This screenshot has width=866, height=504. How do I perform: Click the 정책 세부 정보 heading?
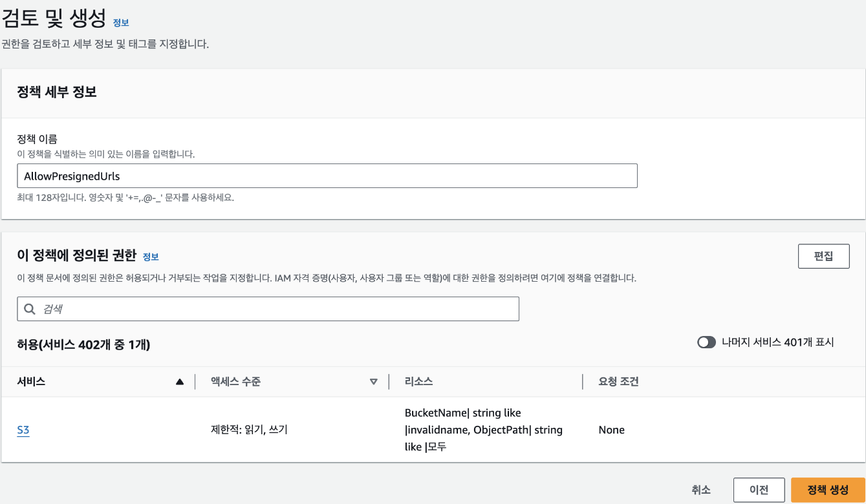point(57,92)
